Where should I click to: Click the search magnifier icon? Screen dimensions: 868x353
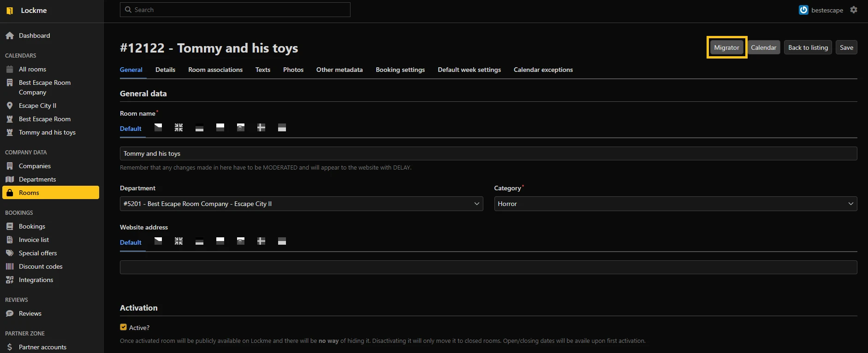(x=128, y=10)
